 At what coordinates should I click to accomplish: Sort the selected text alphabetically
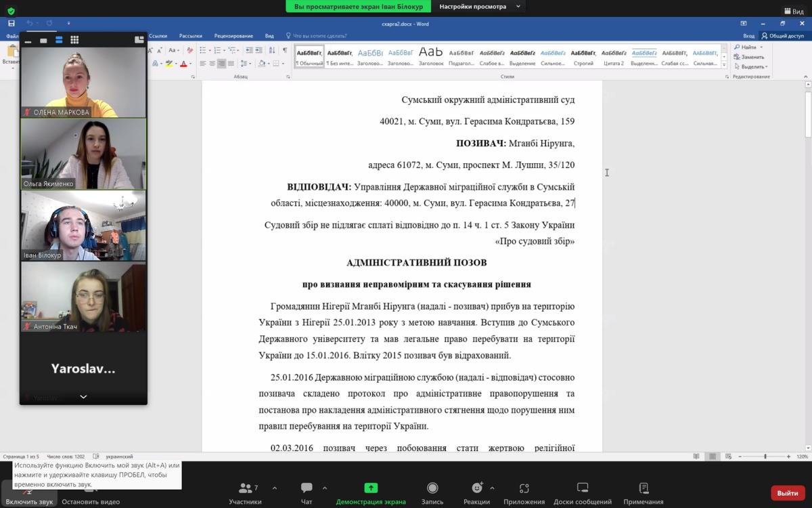point(273,50)
